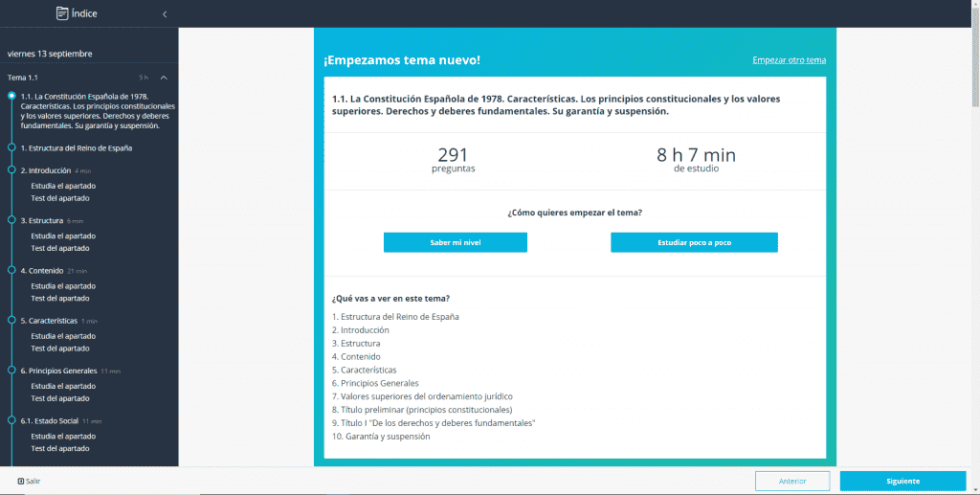Viewport: 980px width, 495px height.
Task: Open Test del apartado under Estado Social
Action: click(60, 448)
